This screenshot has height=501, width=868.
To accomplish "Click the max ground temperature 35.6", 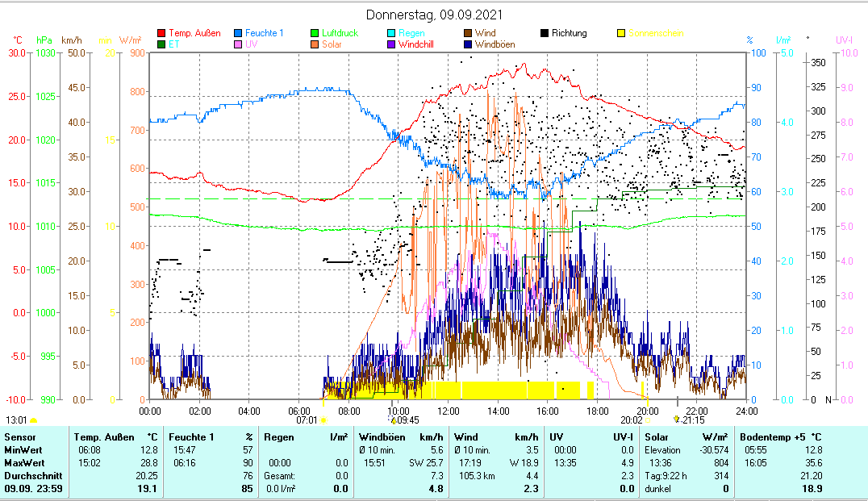I will 812,463.
